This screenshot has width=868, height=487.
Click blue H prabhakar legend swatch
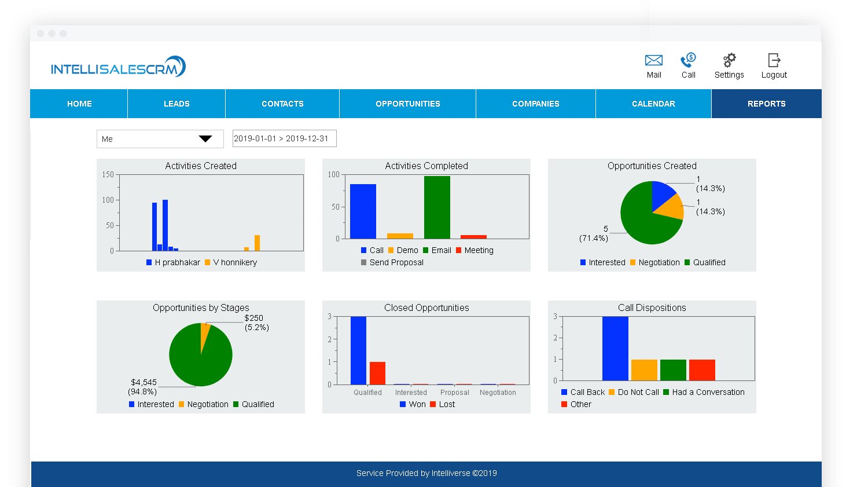149,262
